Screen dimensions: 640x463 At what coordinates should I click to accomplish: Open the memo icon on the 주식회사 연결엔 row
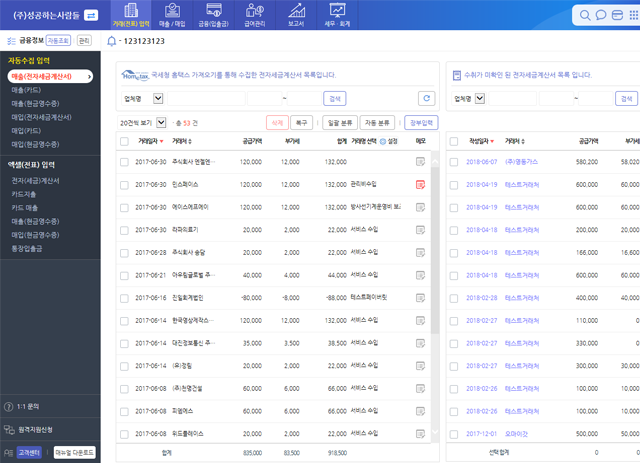420,162
